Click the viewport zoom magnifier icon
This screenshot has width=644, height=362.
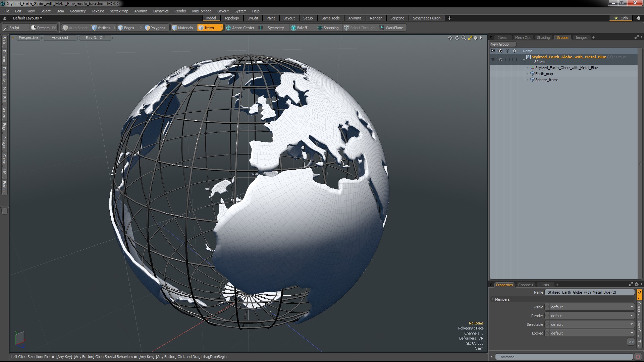click(x=464, y=38)
